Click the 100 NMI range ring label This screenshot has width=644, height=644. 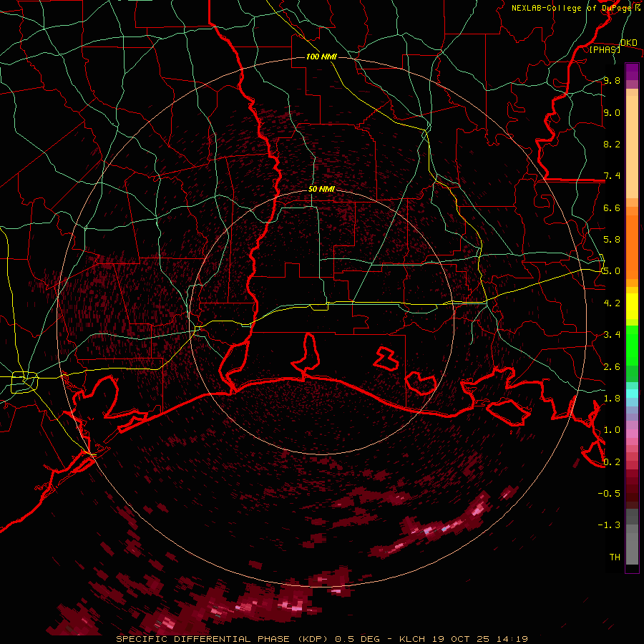tap(321, 57)
